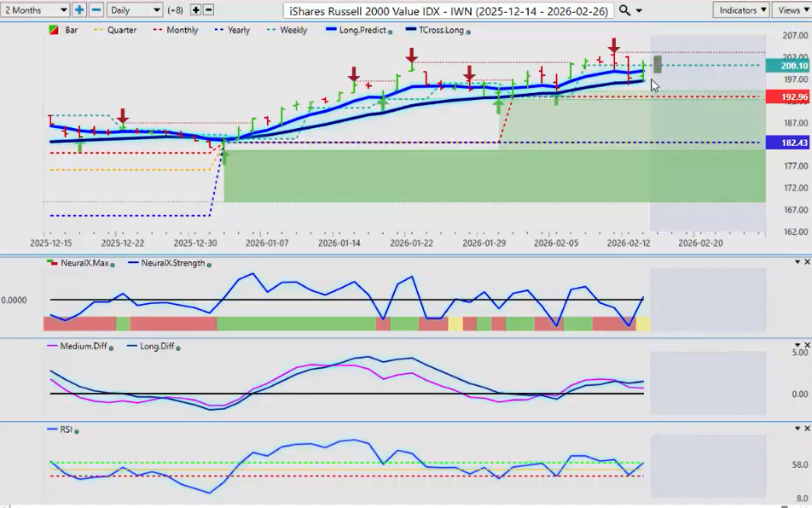Click the blue plus zoom-in button
This screenshot has width=812, height=508.
point(79,9)
